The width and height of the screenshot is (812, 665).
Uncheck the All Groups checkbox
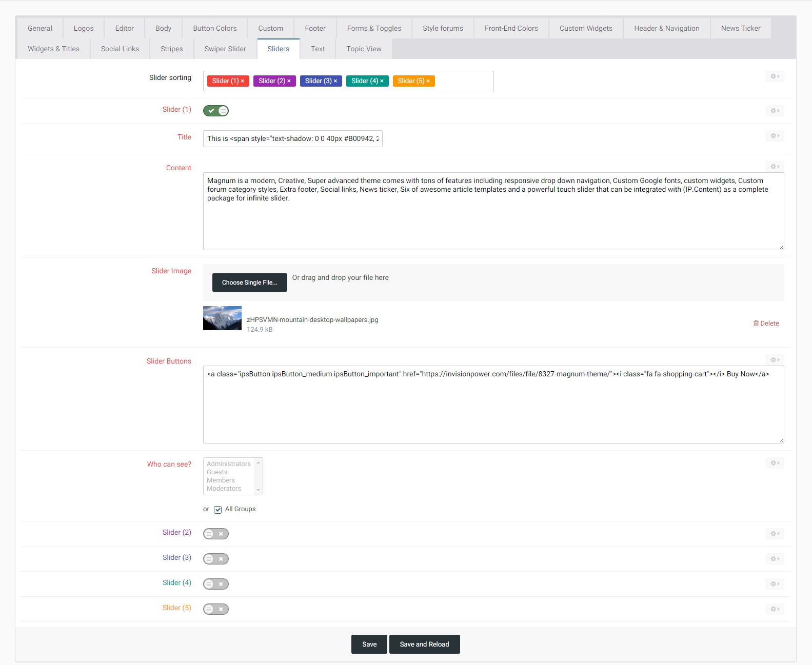218,510
